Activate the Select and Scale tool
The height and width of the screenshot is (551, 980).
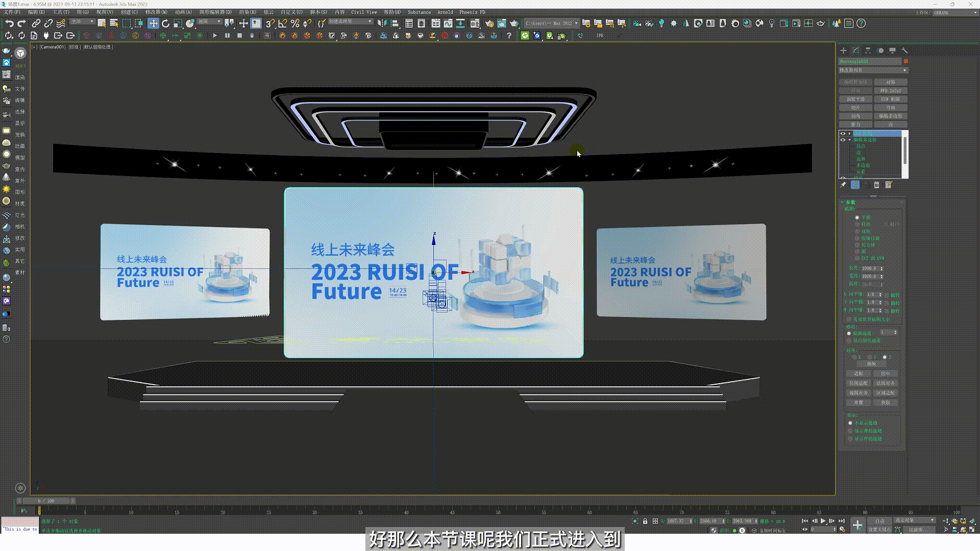click(178, 23)
